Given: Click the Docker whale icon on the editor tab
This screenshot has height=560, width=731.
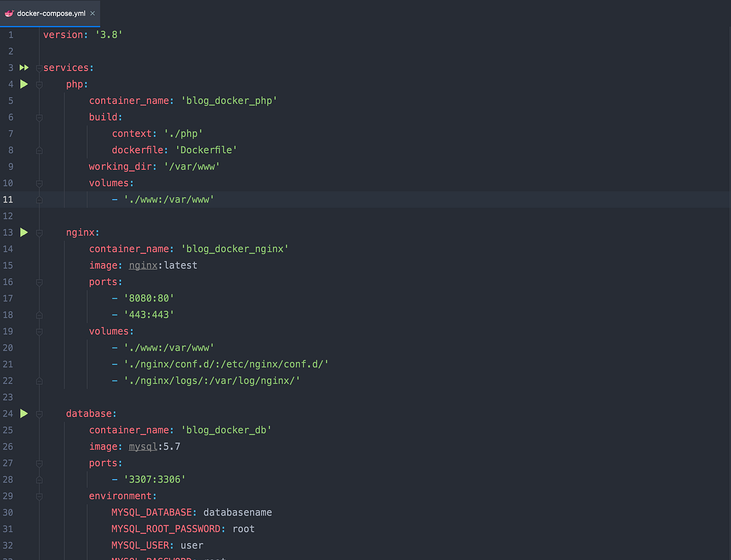Looking at the screenshot, I should coord(9,12).
